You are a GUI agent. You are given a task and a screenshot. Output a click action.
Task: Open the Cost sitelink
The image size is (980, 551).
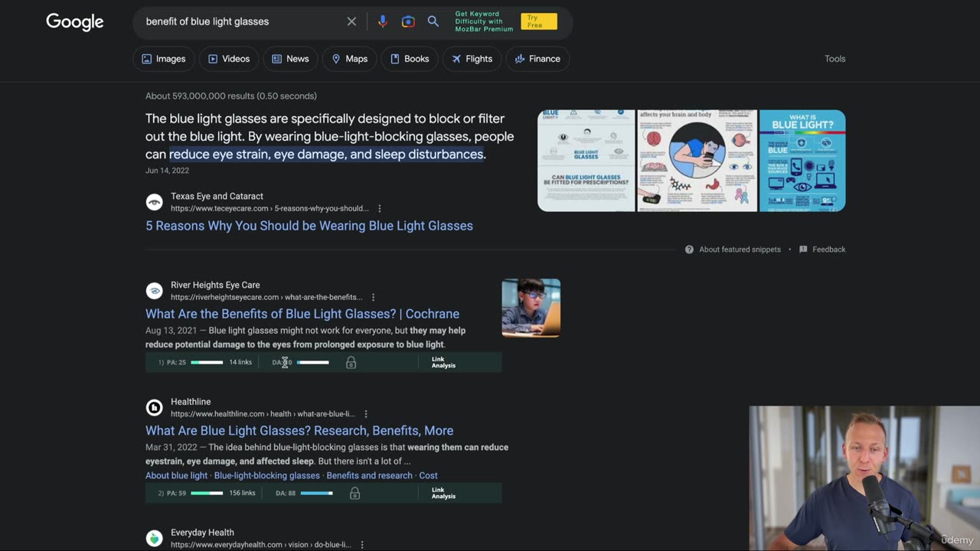pos(428,475)
